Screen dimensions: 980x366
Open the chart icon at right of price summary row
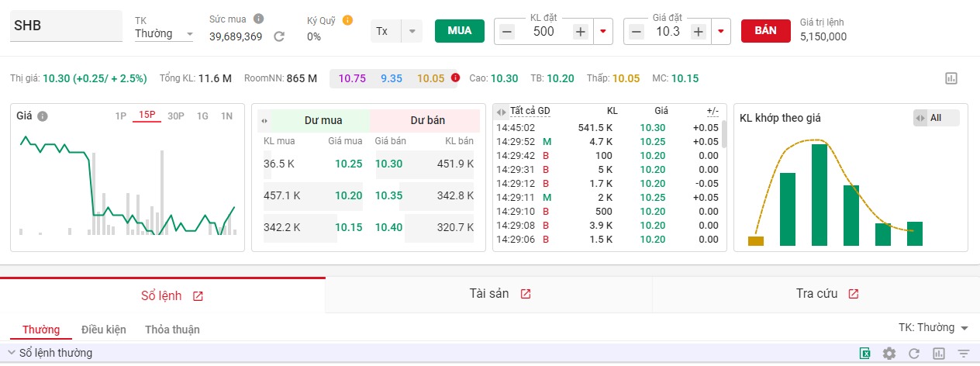click(x=952, y=78)
